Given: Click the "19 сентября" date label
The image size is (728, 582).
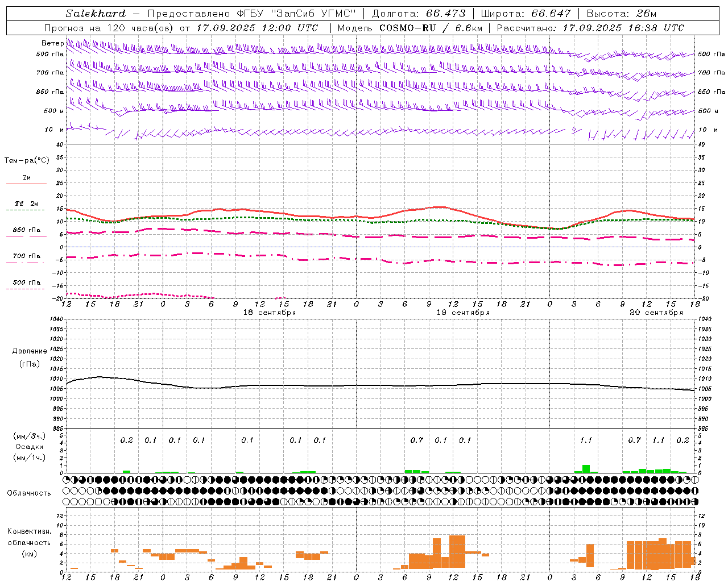Looking at the screenshot, I should pyautogui.click(x=463, y=313).
